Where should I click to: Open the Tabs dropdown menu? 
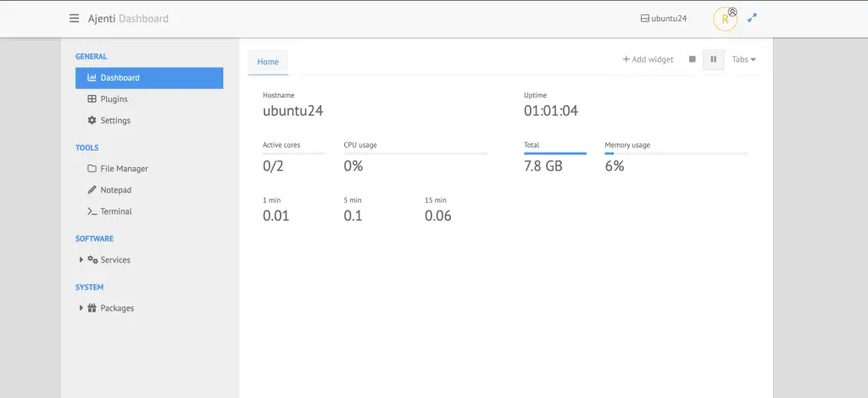[743, 59]
